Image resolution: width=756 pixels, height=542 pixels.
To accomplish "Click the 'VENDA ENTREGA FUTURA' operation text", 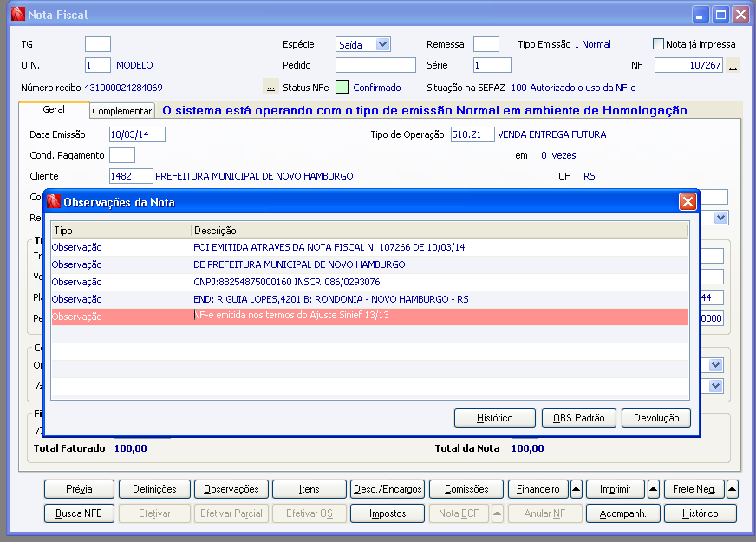I will [x=552, y=134].
